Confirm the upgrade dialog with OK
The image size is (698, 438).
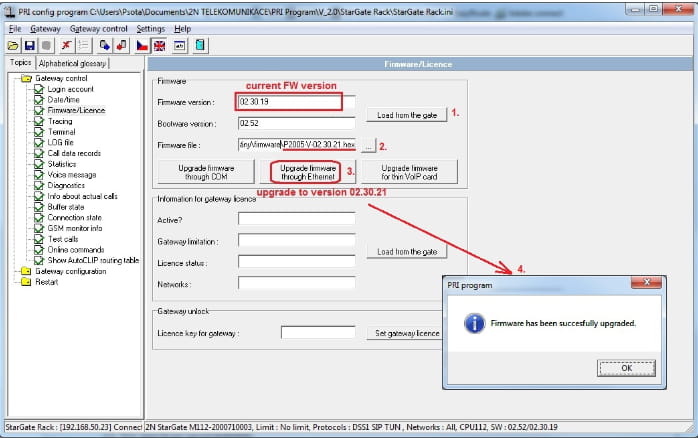click(x=626, y=368)
